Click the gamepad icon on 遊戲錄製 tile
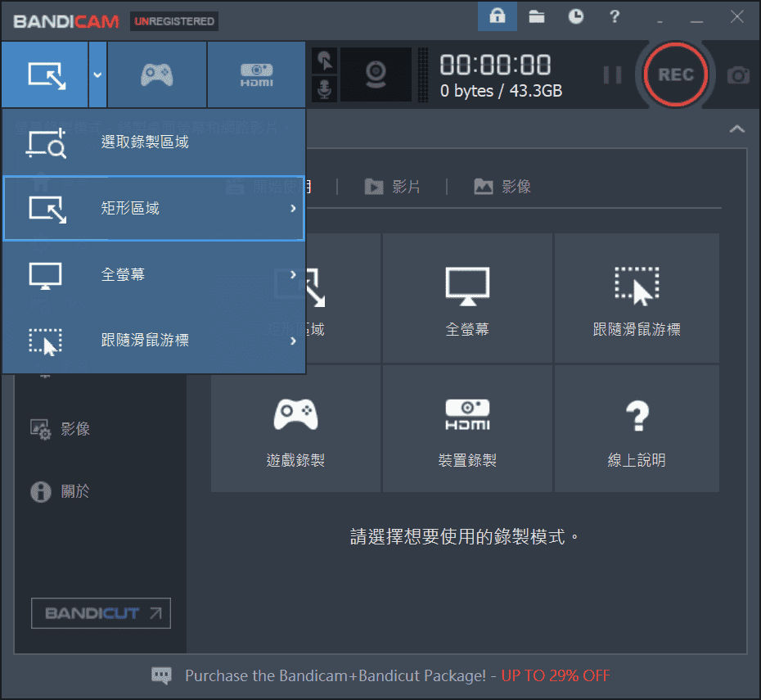 (x=295, y=414)
